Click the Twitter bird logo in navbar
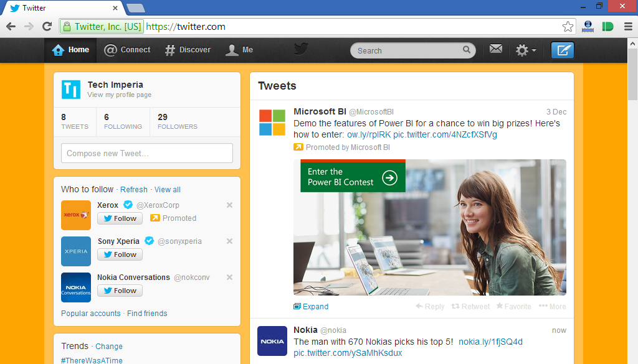This screenshot has width=638, height=364. (x=301, y=49)
